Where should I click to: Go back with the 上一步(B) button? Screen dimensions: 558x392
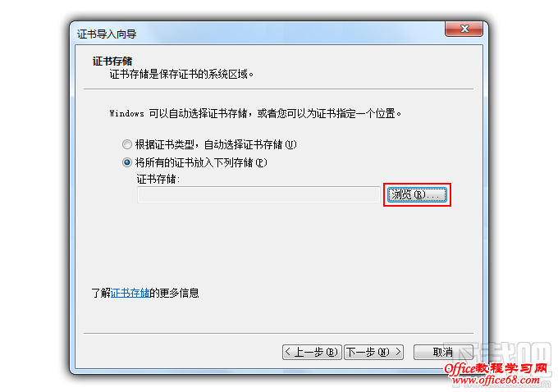click(312, 352)
